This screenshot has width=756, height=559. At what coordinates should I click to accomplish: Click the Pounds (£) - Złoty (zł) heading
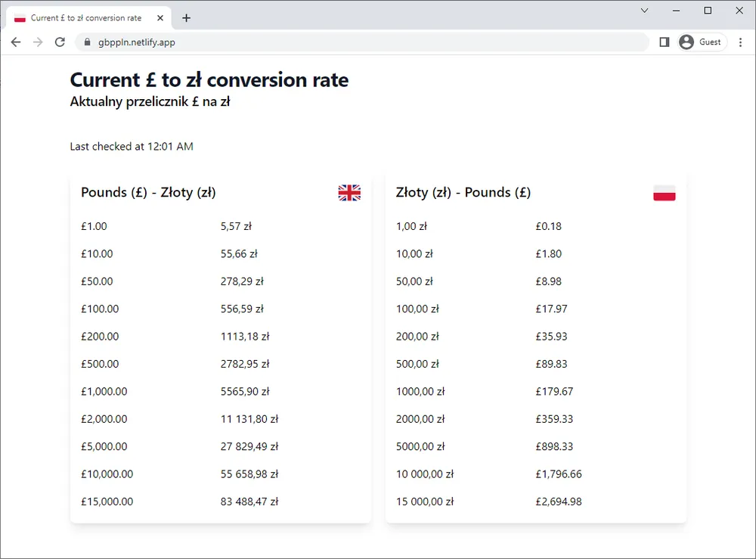tap(148, 193)
